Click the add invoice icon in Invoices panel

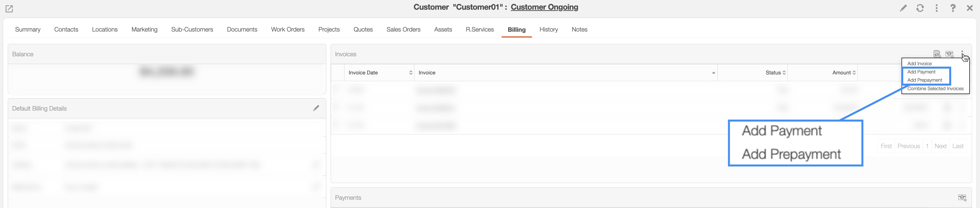937,54
